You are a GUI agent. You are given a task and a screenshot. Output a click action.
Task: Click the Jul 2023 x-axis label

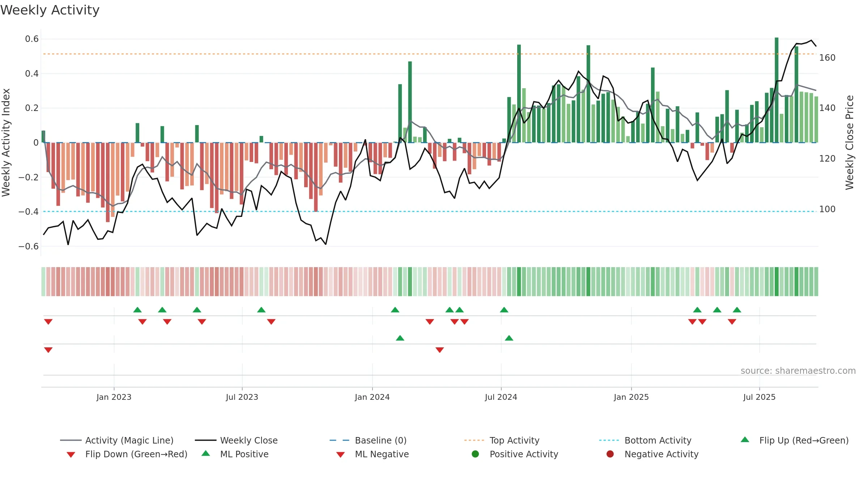click(x=242, y=397)
